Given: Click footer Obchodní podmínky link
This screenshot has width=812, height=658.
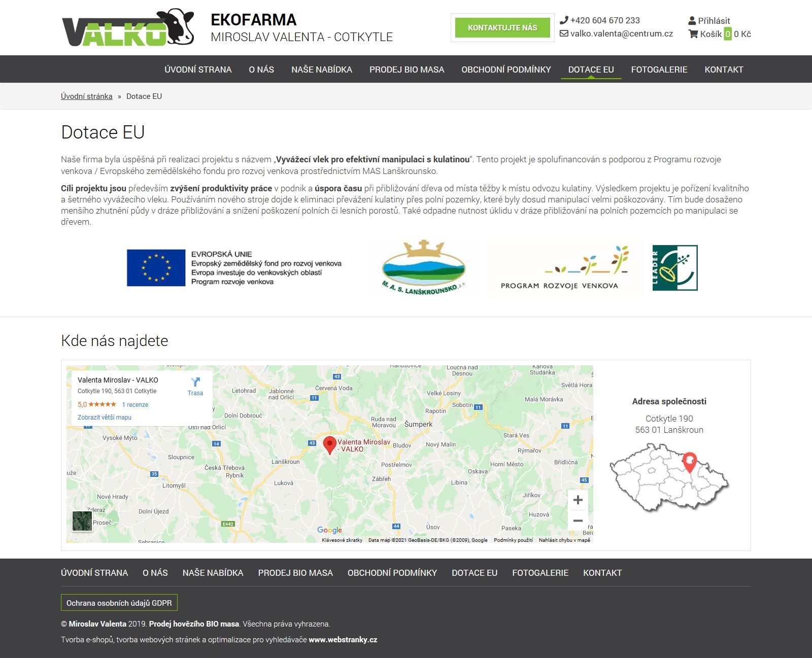Looking at the screenshot, I should [x=392, y=573].
